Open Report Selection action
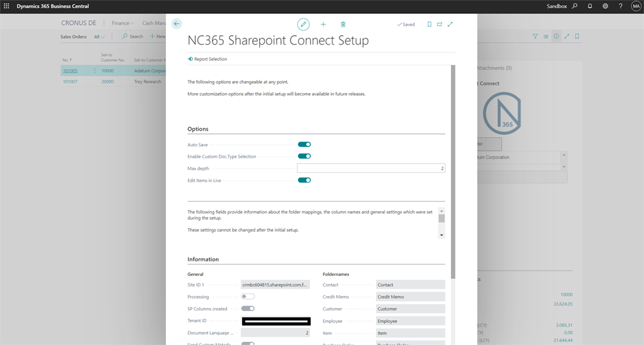Viewport: 644px width, 345px height. click(x=208, y=59)
